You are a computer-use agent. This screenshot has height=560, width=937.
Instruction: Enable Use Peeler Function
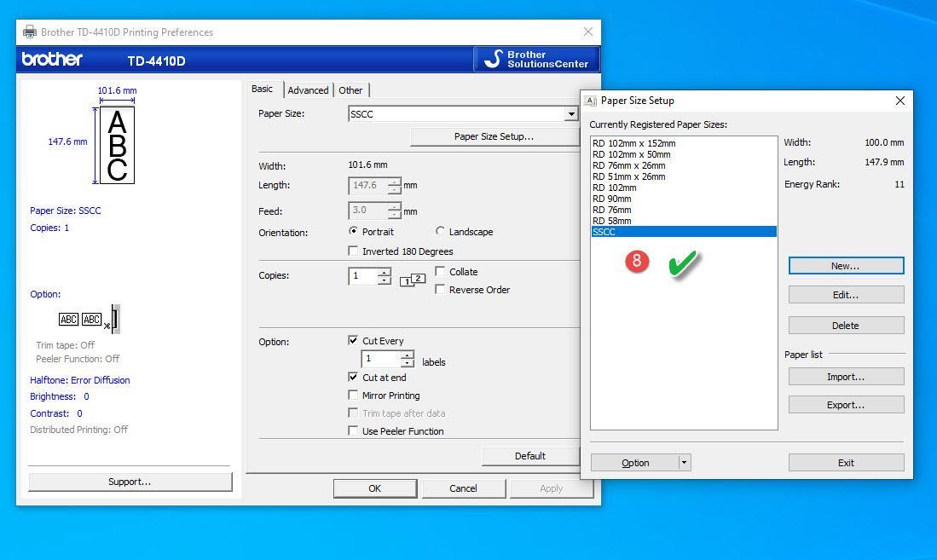tap(354, 430)
